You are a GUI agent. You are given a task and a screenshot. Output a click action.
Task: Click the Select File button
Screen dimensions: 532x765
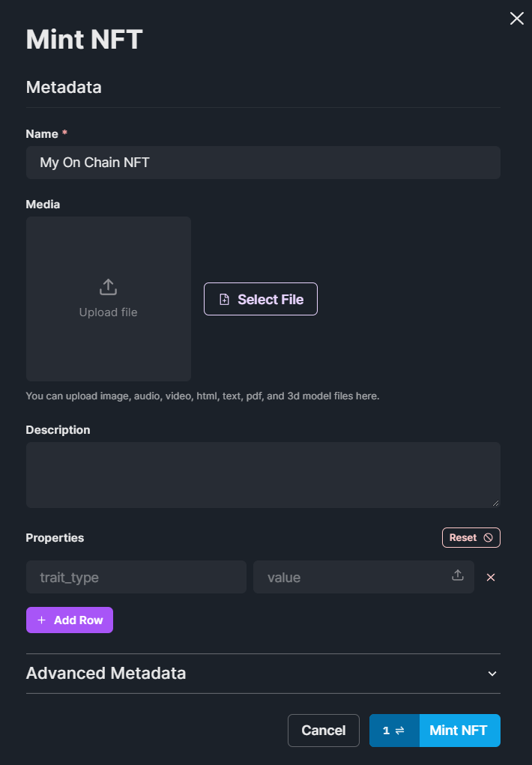pyautogui.click(x=260, y=298)
